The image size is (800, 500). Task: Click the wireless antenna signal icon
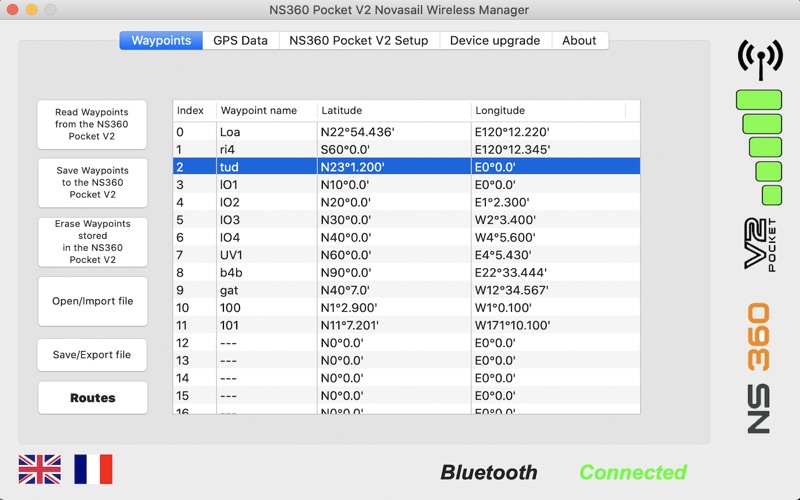click(x=760, y=59)
